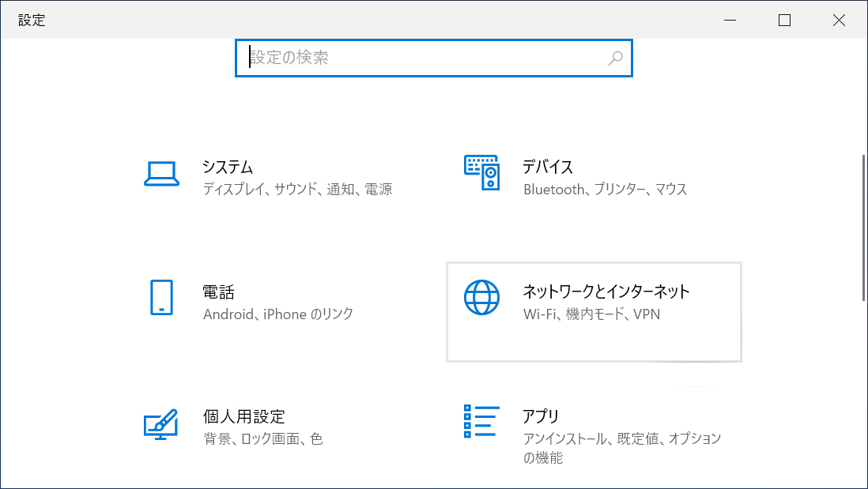Screen dimensions: 868x489
Task: Open ネットワークとインターネット settings
Action: 594,313
